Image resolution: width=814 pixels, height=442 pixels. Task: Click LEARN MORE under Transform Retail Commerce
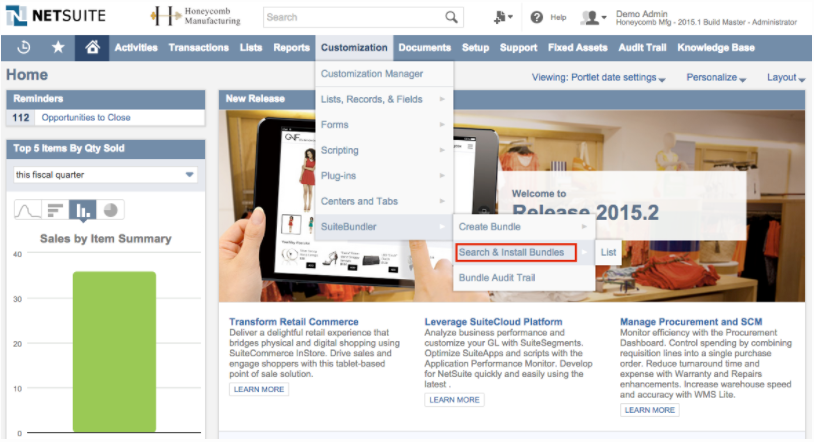tap(259, 389)
